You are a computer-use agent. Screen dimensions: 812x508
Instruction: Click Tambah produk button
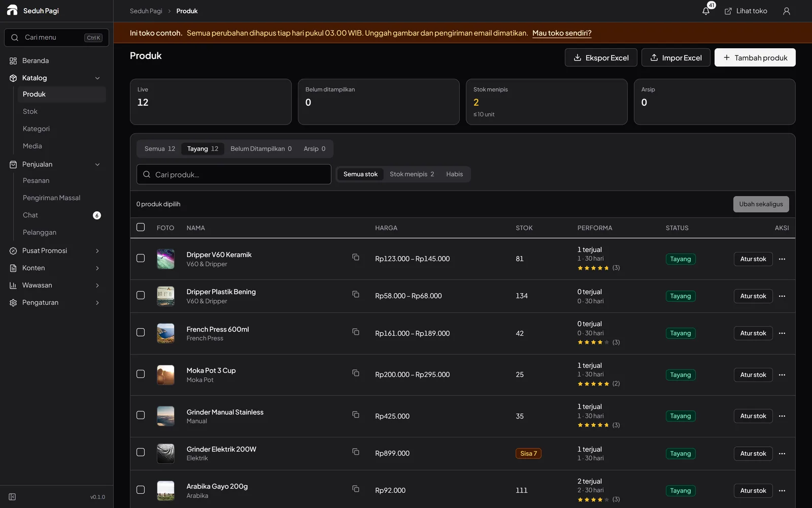[x=755, y=57]
